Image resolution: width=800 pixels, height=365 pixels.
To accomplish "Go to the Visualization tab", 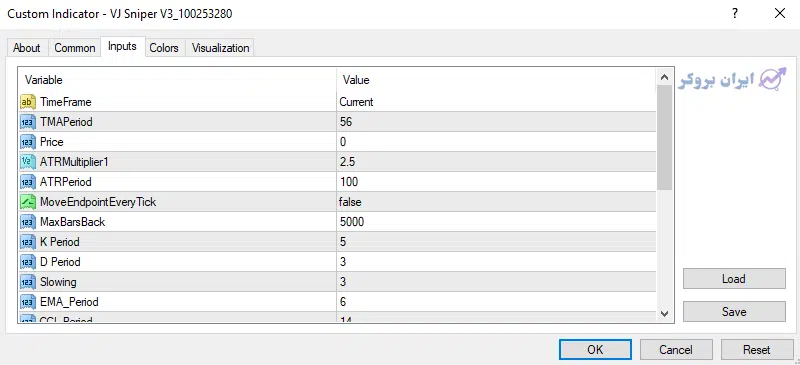I will click(x=220, y=48).
